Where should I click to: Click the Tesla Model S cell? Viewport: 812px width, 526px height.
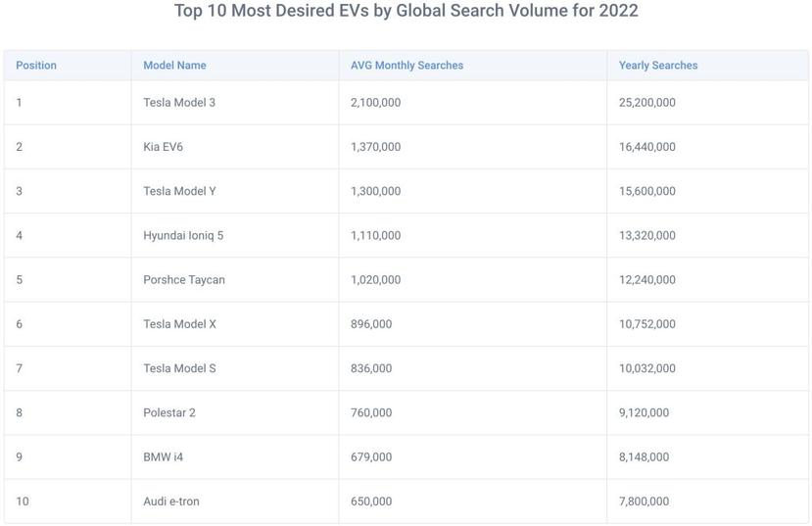179,368
